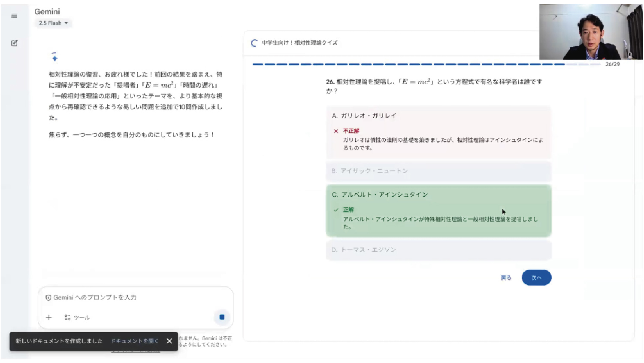This screenshot has height=363, width=644.
Task: Click the loading spinner beside quiz title
Action: click(254, 43)
